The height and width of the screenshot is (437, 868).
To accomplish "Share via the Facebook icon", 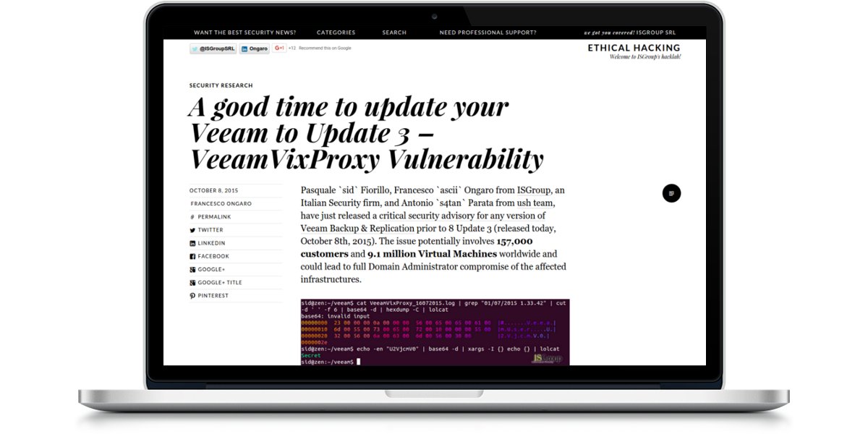I will [192, 256].
